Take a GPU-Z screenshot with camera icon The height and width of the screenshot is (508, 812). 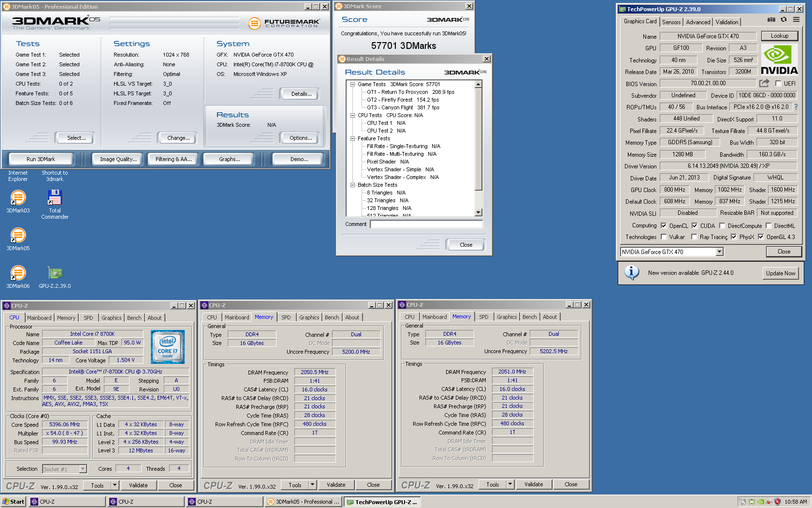(x=771, y=20)
